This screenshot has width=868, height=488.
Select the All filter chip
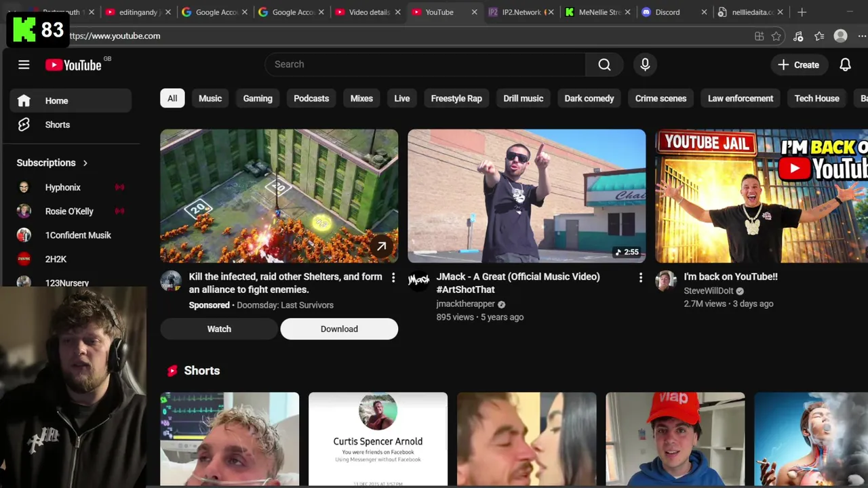point(172,98)
